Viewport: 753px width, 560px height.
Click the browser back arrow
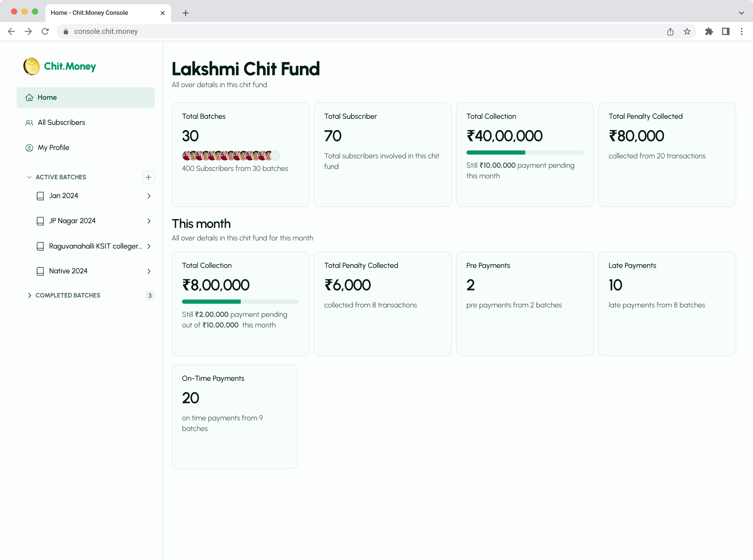click(12, 31)
